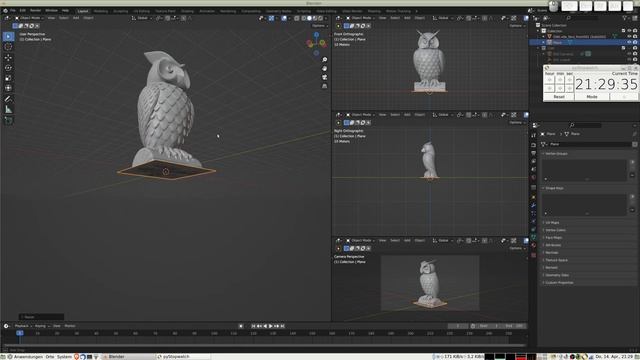
Task: Open the Output properties tab
Action: (x=533, y=153)
